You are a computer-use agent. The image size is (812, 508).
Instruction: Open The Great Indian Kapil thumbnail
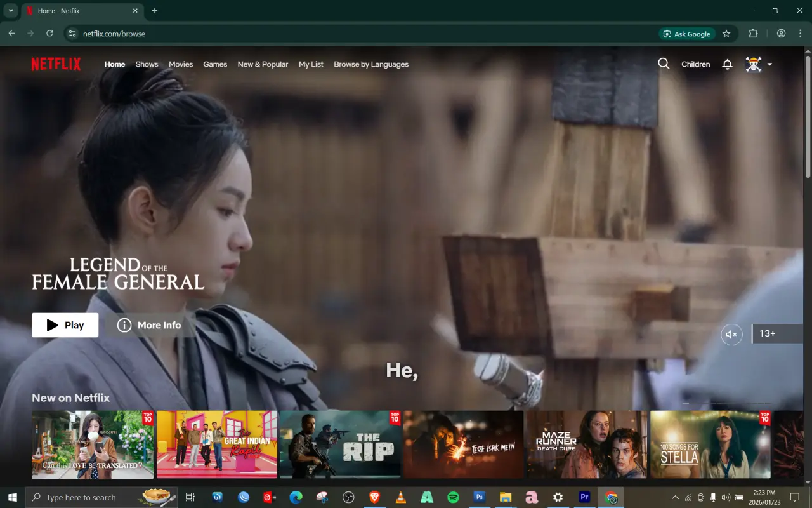pyautogui.click(x=217, y=444)
